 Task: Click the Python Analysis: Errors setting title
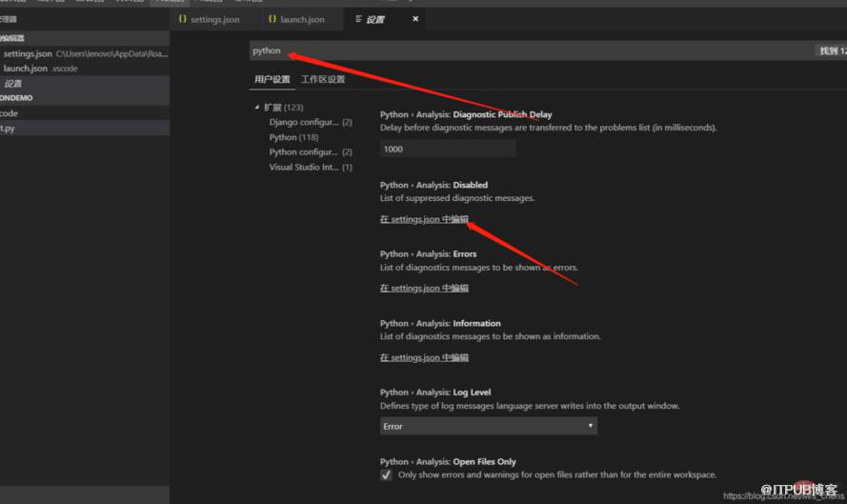[x=429, y=253]
